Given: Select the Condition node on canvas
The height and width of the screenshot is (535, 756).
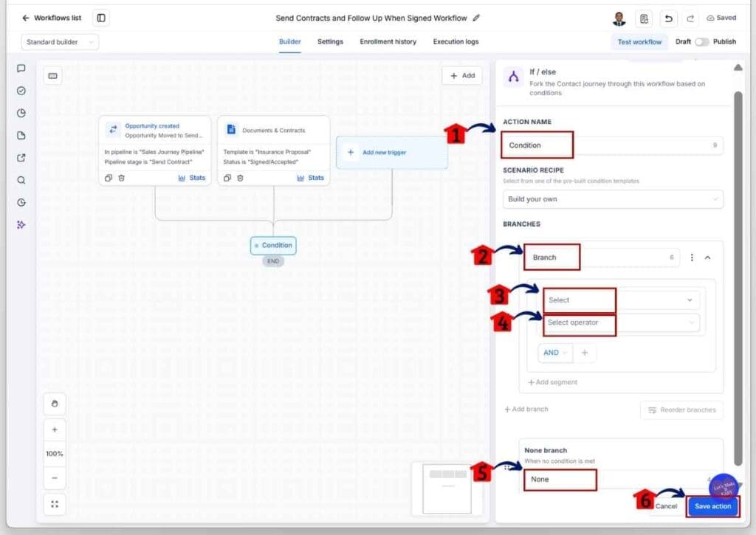Looking at the screenshot, I should [273, 245].
